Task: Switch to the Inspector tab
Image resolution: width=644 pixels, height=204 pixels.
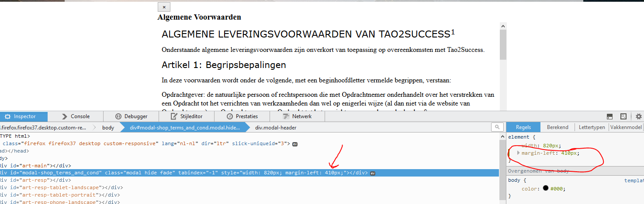Action: 24,116
